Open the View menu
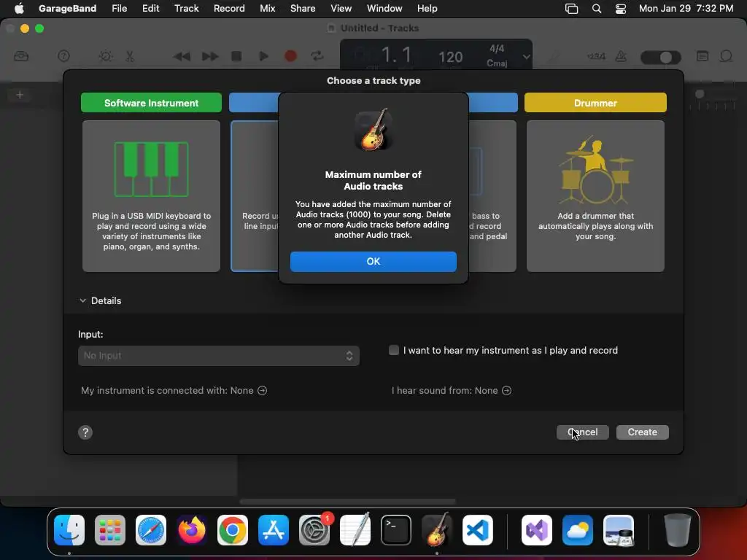 (x=341, y=8)
